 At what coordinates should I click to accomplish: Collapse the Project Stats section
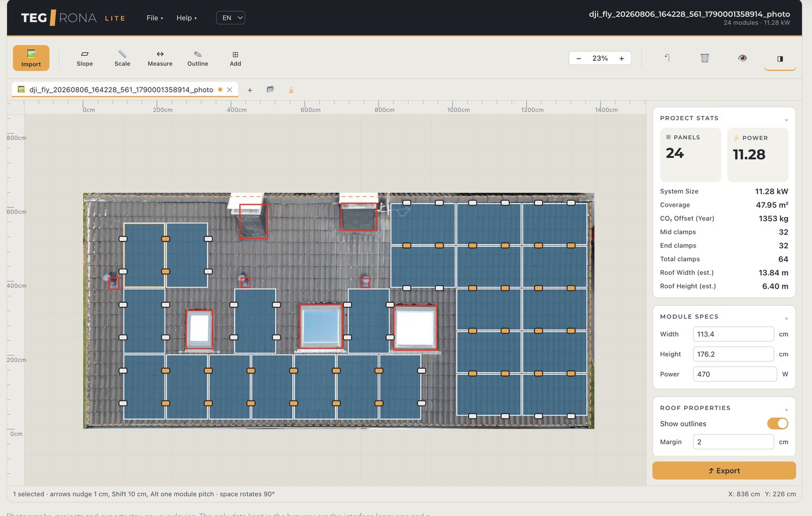click(x=786, y=120)
